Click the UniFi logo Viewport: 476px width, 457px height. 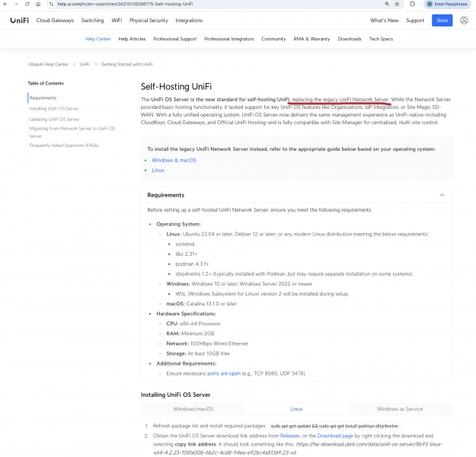coord(20,21)
